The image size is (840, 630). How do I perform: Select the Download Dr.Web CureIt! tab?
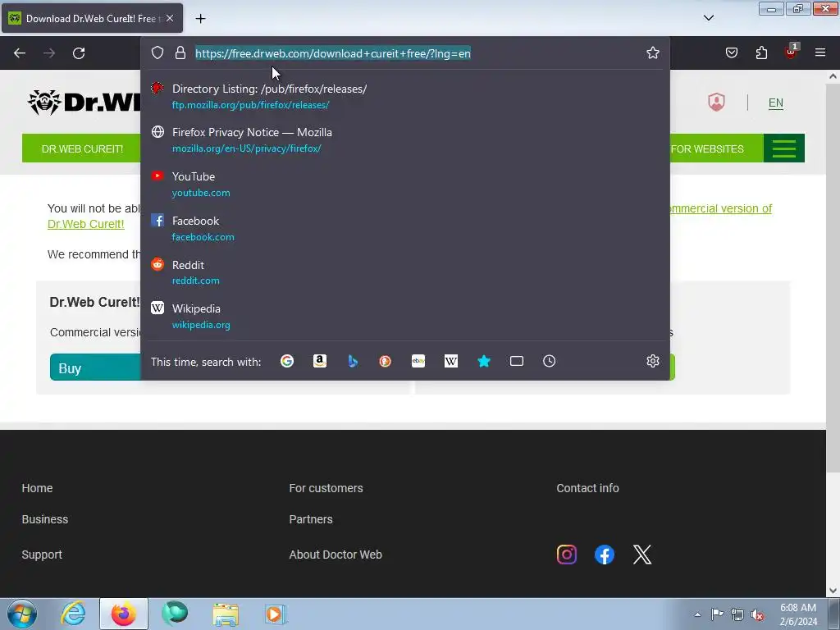(92, 18)
